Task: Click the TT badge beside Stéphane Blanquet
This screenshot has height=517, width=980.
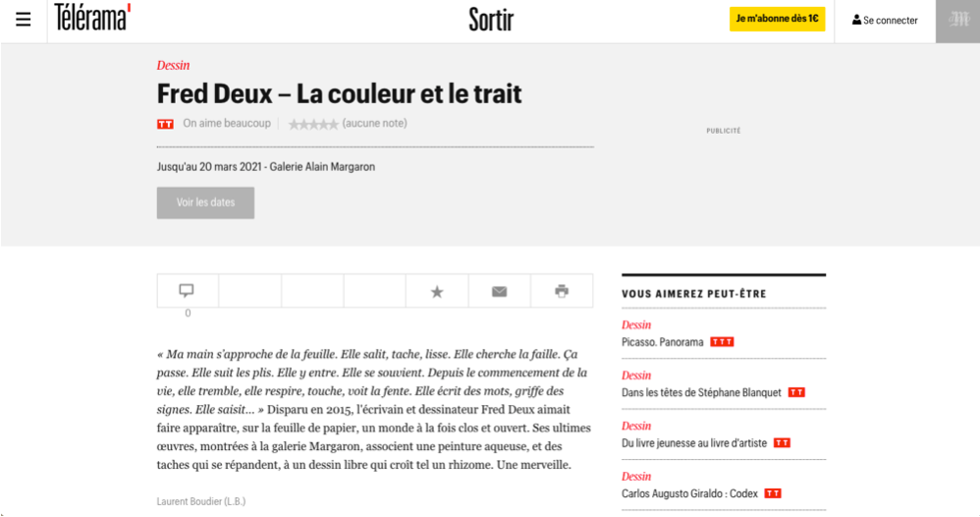Action: 796,392
